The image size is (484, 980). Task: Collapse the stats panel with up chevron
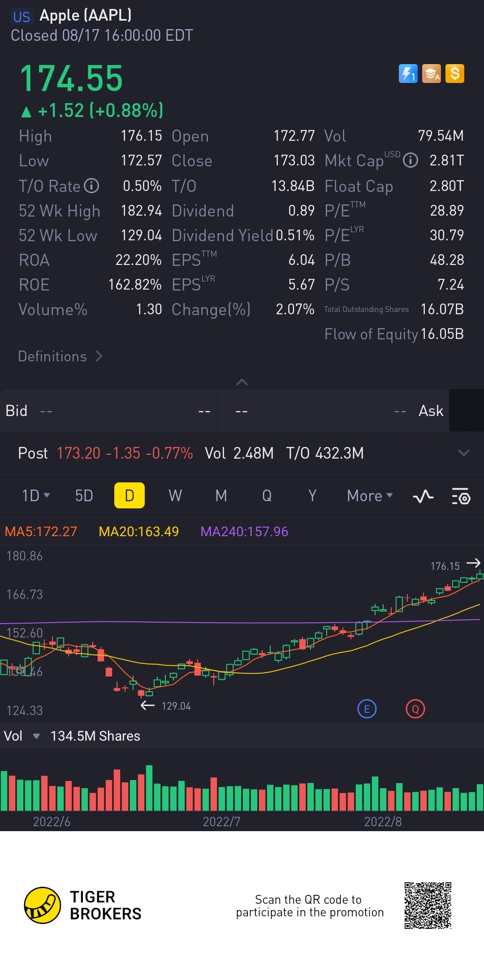[242, 382]
